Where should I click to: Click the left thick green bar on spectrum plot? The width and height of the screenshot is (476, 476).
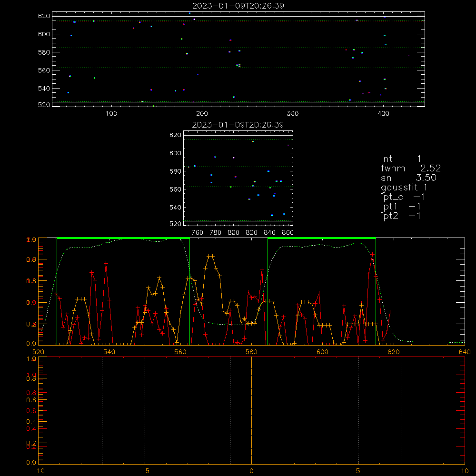123,238
